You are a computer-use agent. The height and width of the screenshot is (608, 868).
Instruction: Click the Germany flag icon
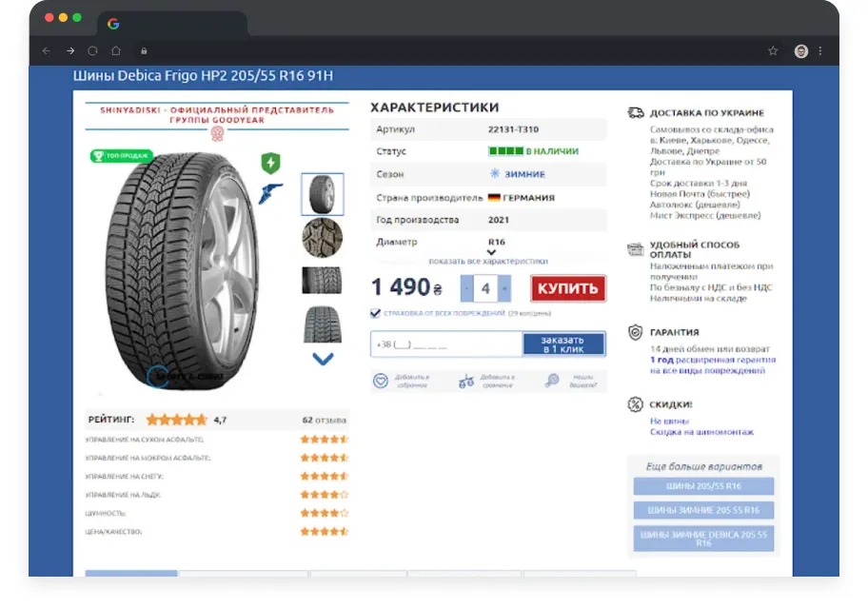click(x=494, y=198)
